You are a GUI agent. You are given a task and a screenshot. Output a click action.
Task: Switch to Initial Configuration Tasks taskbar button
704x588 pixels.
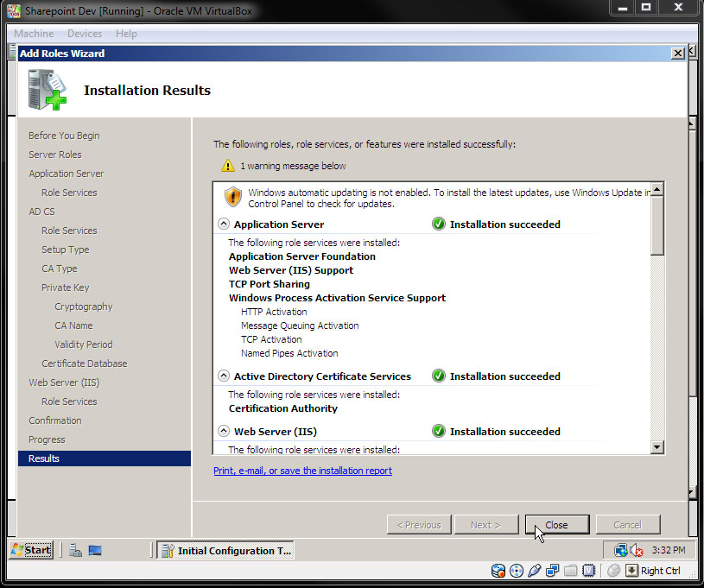225,550
